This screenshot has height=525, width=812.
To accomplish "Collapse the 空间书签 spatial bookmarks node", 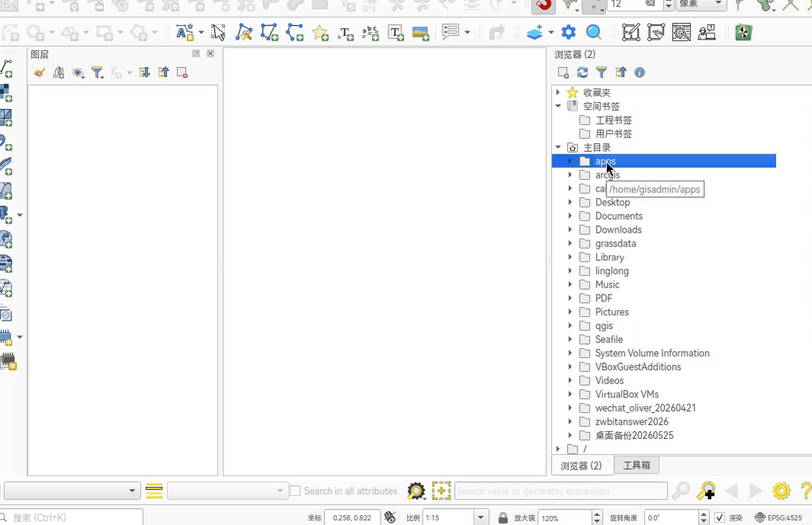I will [x=558, y=106].
